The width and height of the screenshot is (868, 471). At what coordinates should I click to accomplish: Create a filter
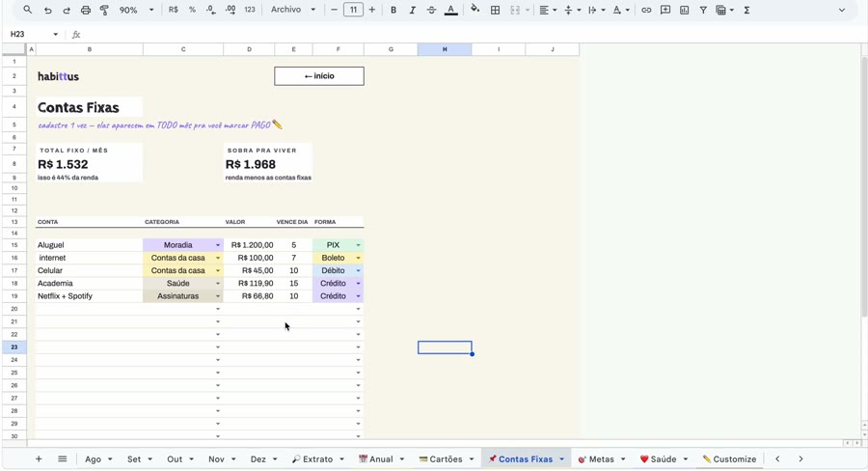pyautogui.click(x=703, y=10)
